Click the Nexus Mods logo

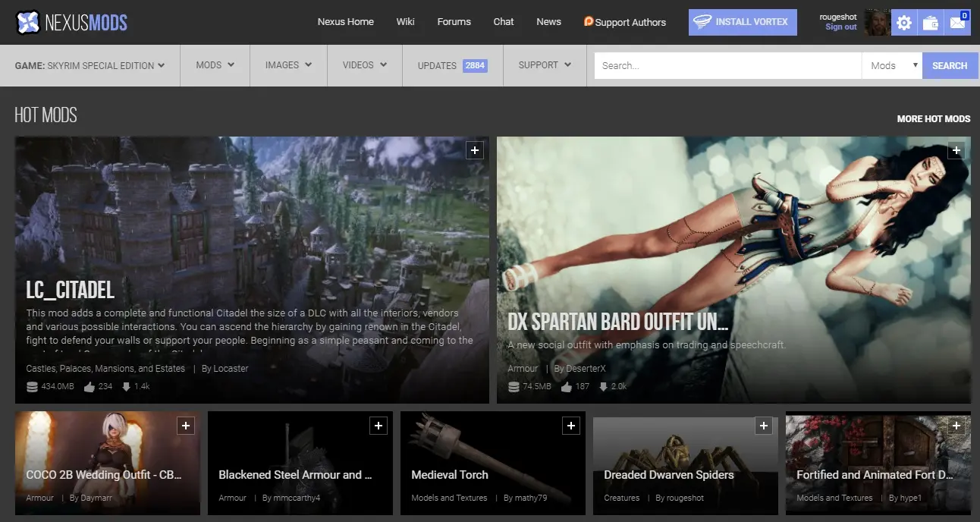pos(71,22)
